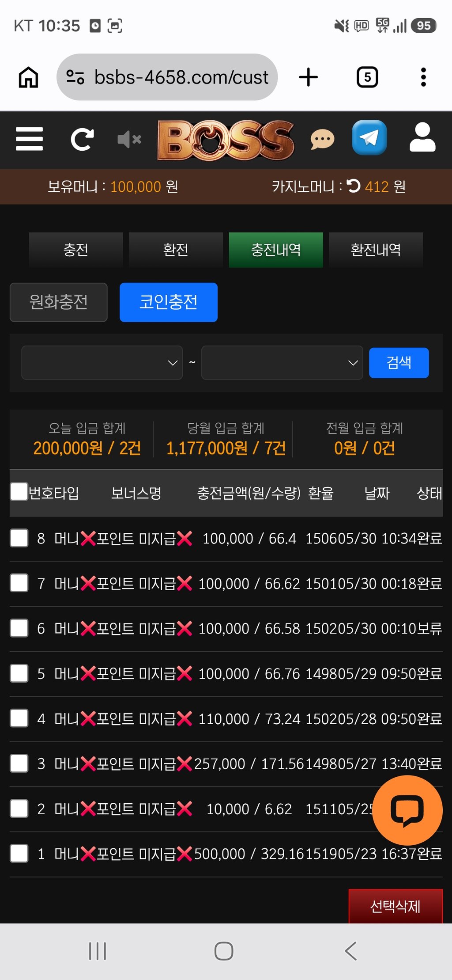This screenshot has width=452, height=980.
Task: Tap the 500,000 / 329.16 amount cell
Action: (x=249, y=854)
